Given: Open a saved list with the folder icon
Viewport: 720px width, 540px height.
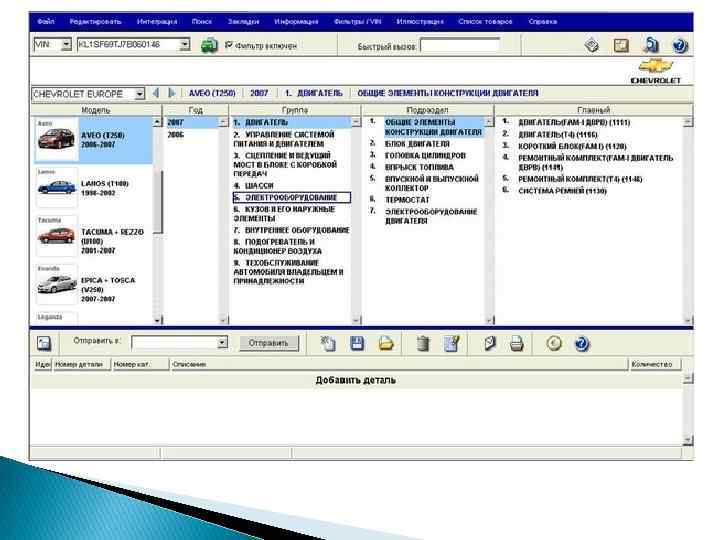Looking at the screenshot, I should (386, 343).
